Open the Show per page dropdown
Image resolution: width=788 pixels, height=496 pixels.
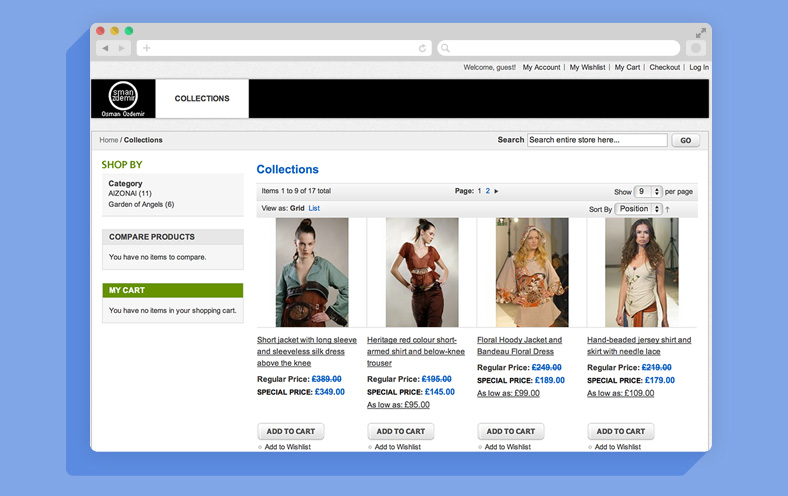[x=648, y=191]
